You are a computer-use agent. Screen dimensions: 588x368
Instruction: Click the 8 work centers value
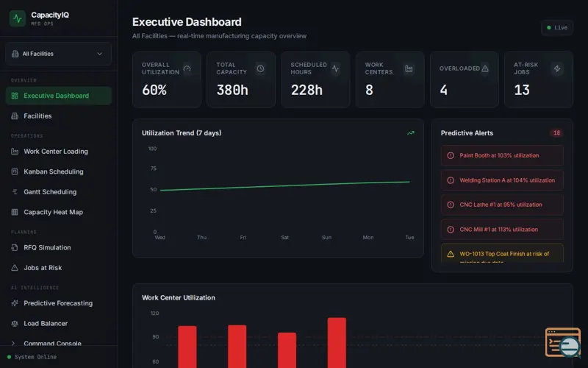point(369,90)
